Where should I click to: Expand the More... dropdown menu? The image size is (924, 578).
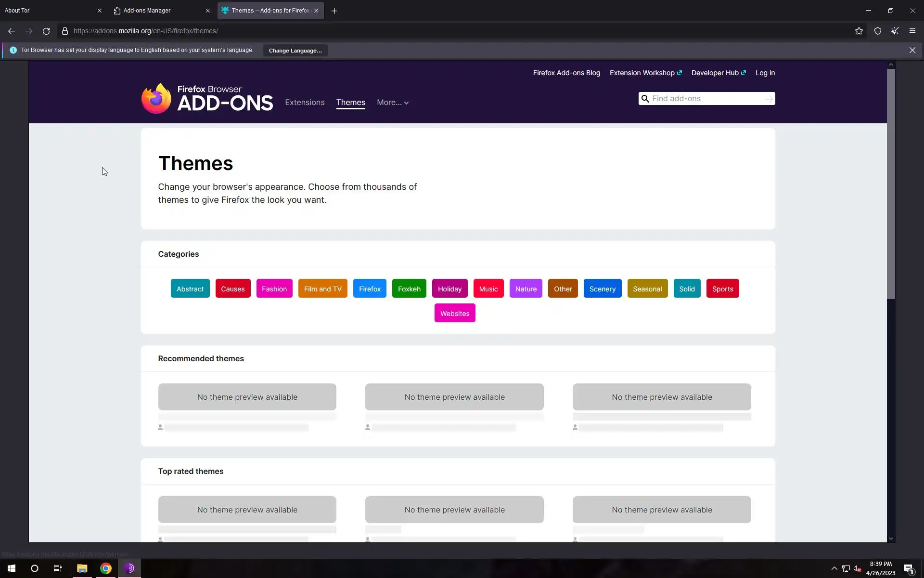(x=393, y=103)
